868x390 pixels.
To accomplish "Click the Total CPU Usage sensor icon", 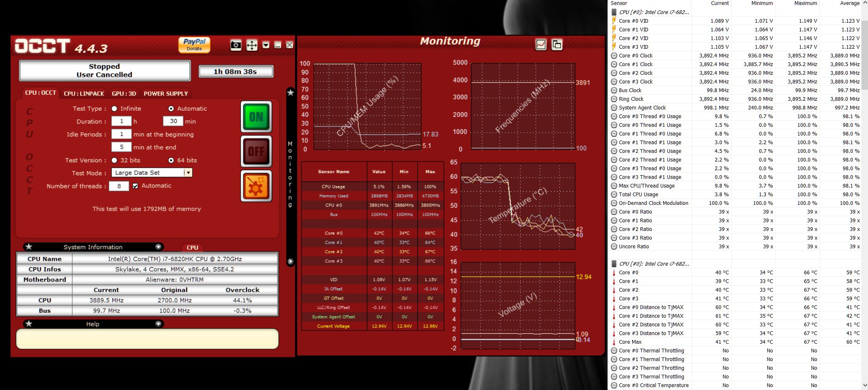I will pos(614,195).
